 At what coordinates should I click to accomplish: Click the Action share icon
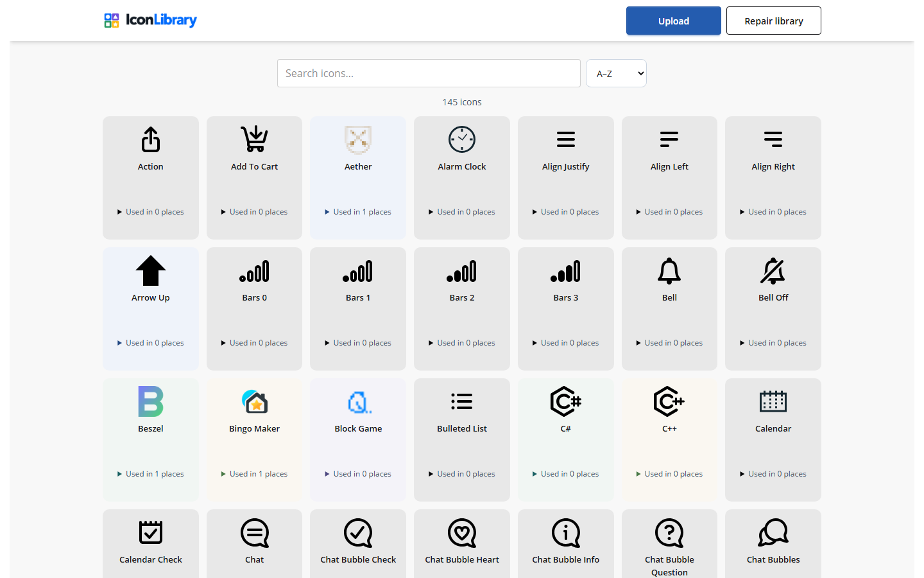pos(151,139)
